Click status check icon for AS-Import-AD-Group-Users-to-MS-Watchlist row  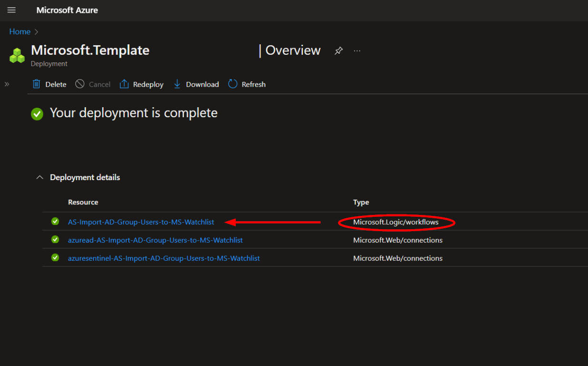click(x=55, y=221)
